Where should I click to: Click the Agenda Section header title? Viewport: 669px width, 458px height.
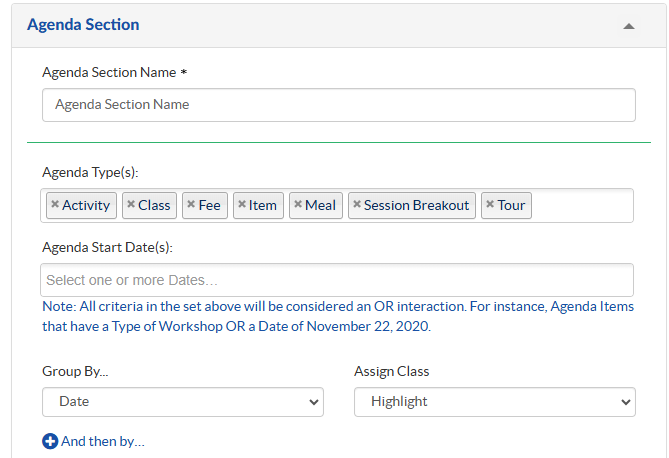point(83,25)
